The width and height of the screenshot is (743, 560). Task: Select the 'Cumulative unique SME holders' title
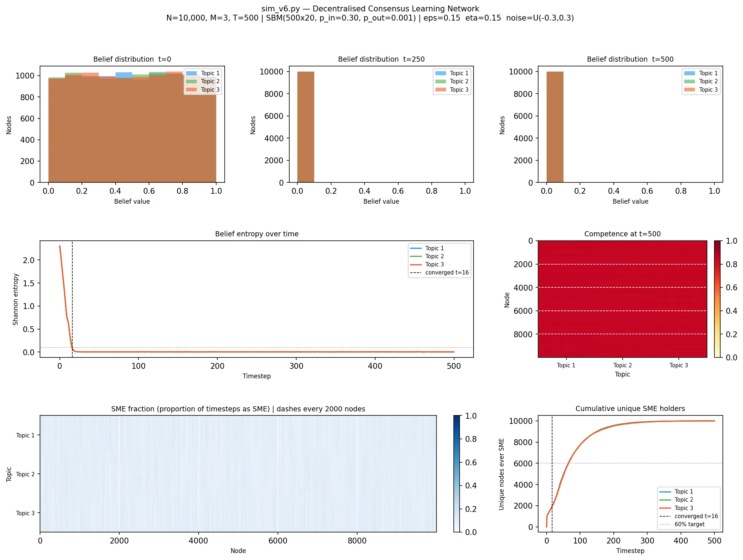coord(630,408)
